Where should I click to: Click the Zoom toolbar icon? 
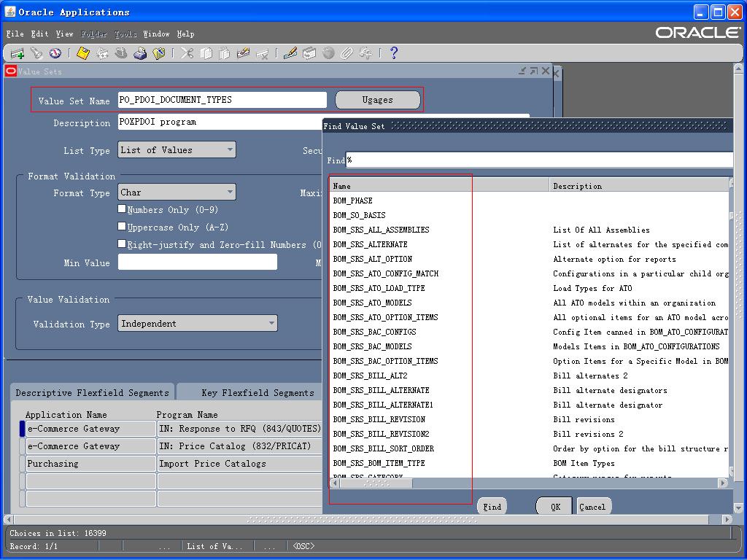click(x=309, y=53)
